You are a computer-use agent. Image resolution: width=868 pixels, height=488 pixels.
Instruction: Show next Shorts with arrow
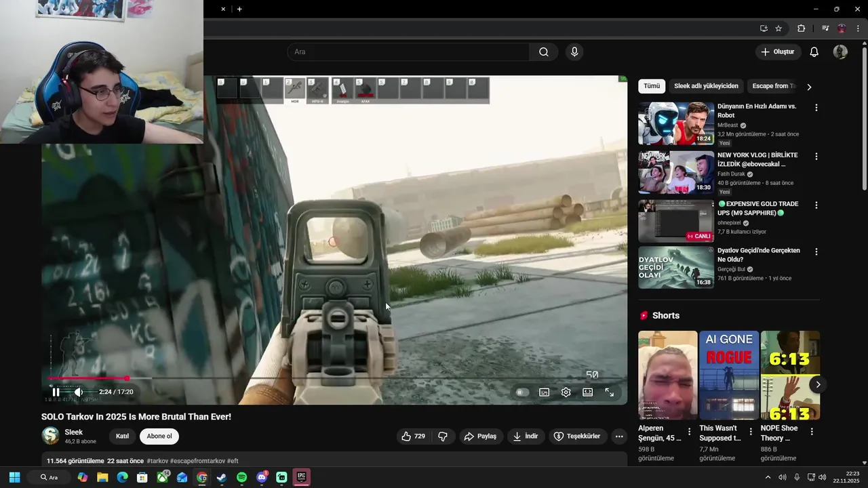(x=818, y=384)
